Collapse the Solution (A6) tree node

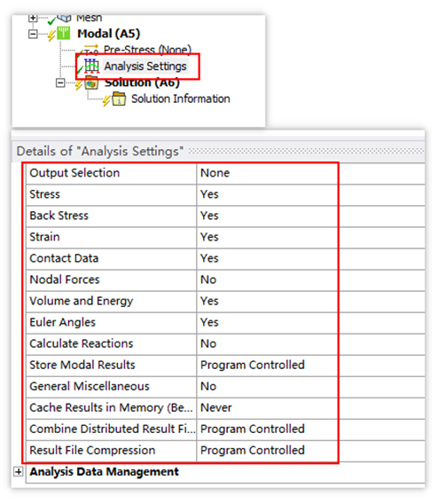click(x=60, y=83)
